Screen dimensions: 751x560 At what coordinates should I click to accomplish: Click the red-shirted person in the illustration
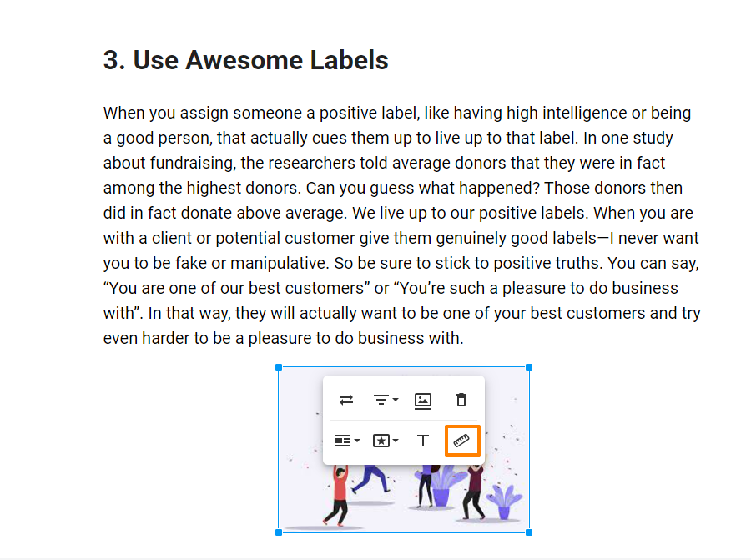click(339, 497)
